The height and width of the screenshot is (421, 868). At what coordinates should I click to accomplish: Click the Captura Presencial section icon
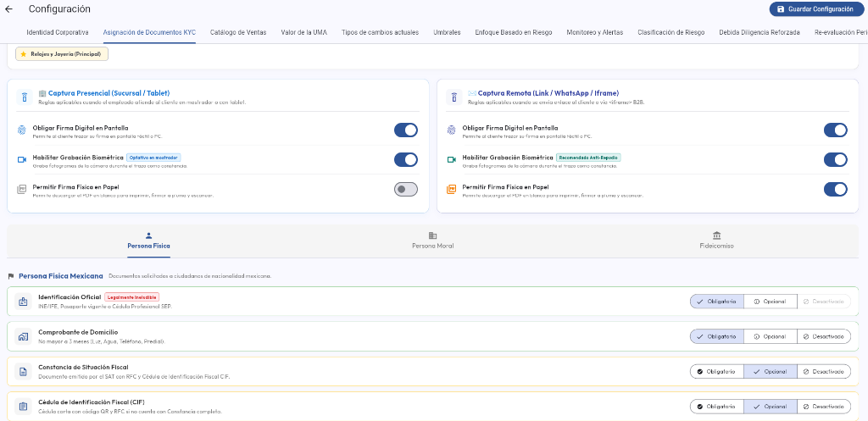[24, 97]
